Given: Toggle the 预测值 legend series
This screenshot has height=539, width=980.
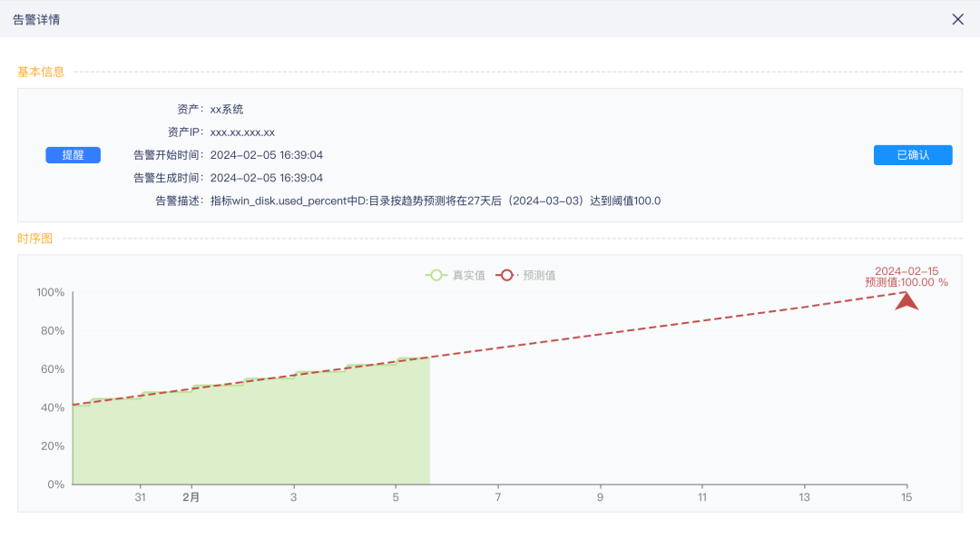Looking at the screenshot, I should [525, 275].
